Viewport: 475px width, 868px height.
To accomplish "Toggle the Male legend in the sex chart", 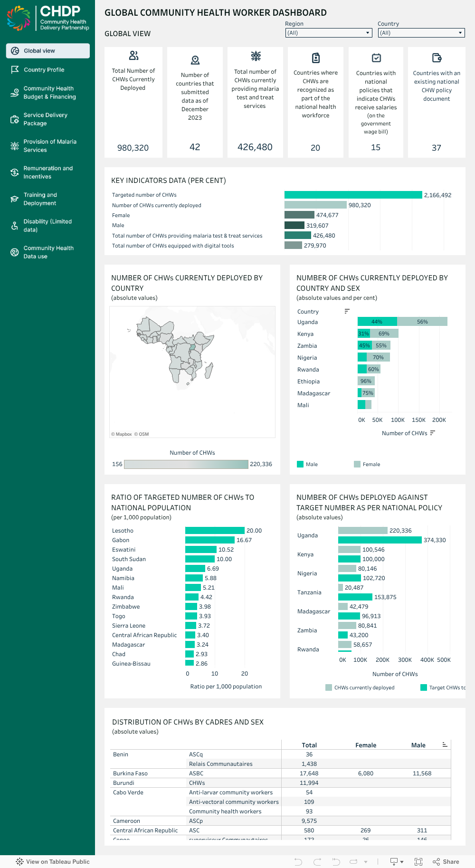I will coord(300,464).
